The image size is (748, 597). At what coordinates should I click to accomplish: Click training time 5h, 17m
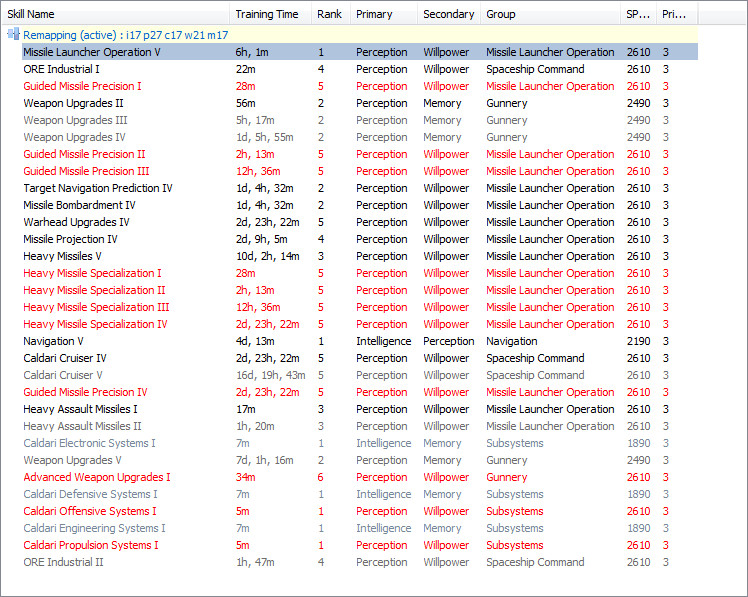pos(255,120)
